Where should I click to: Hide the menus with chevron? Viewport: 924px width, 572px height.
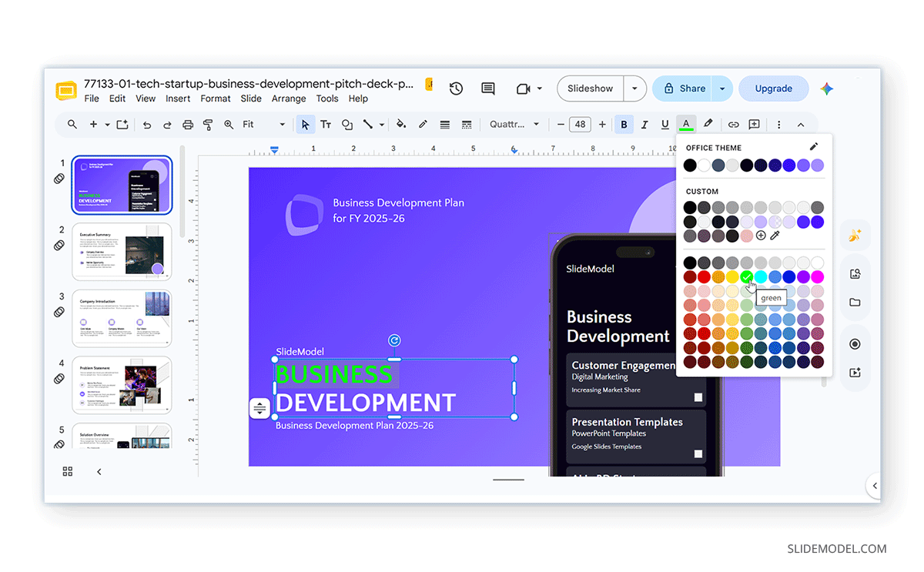pyautogui.click(x=801, y=124)
